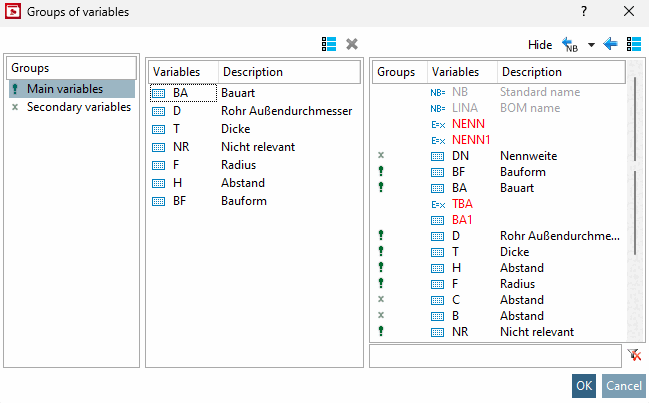Click the NB= icon beside LINA
This screenshot has height=403, width=649.
(x=437, y=108)
